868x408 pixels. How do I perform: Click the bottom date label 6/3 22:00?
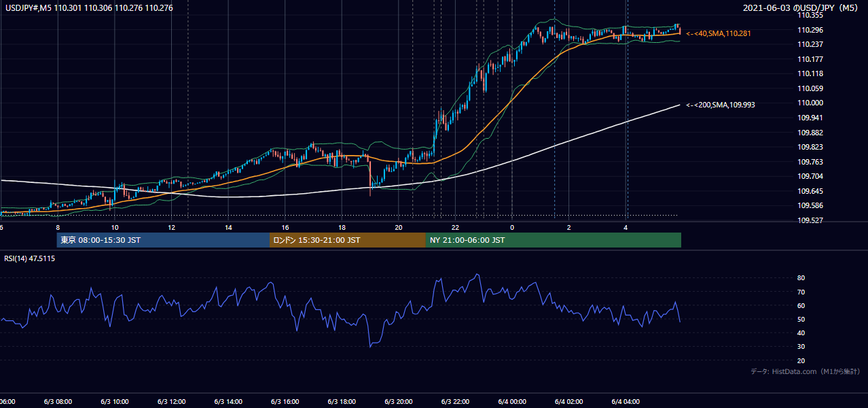click(x=455, y=402)
